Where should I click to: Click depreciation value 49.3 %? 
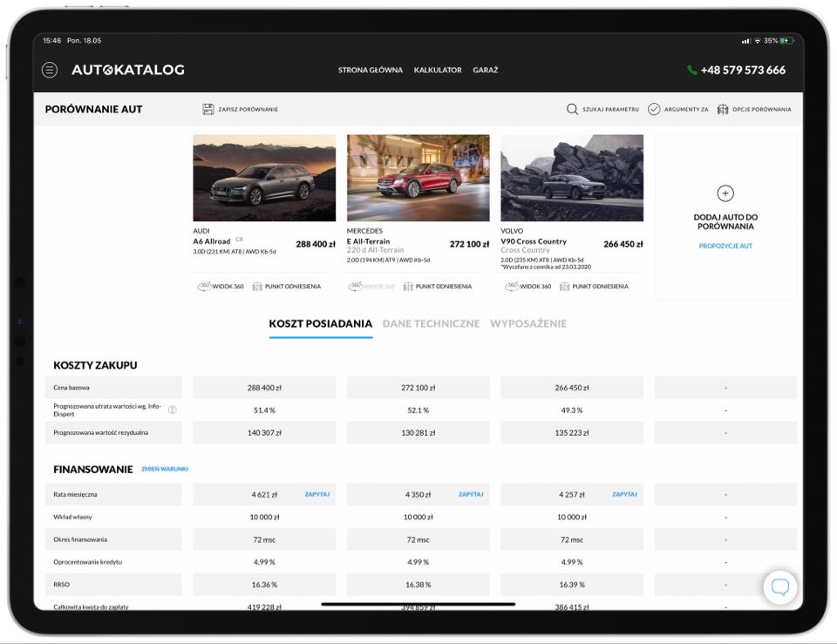[x=572, y=410]
